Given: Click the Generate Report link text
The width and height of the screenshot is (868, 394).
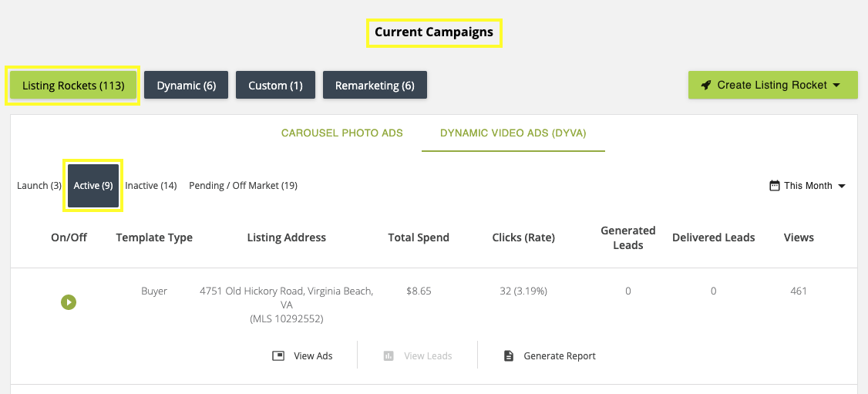Looking at the screenshot, I should coord(560,356).
